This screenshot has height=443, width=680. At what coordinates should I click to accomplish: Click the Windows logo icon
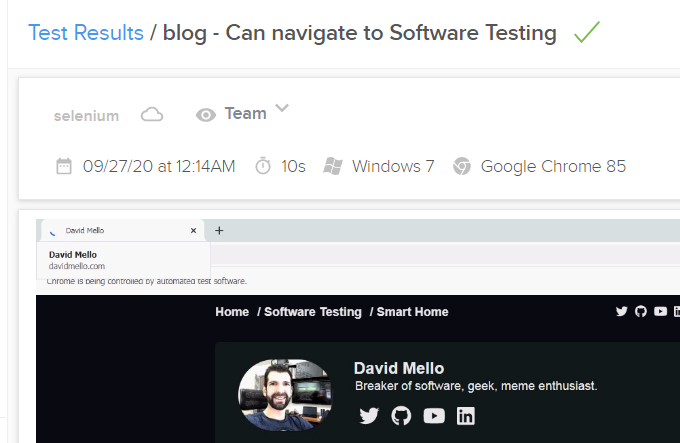click(333, 166)
